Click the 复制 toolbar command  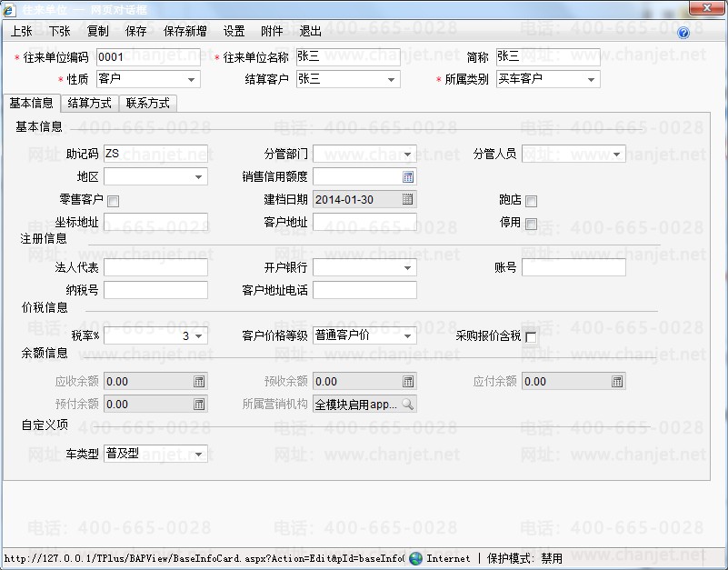pyautogui.click(x=97, y=31)
